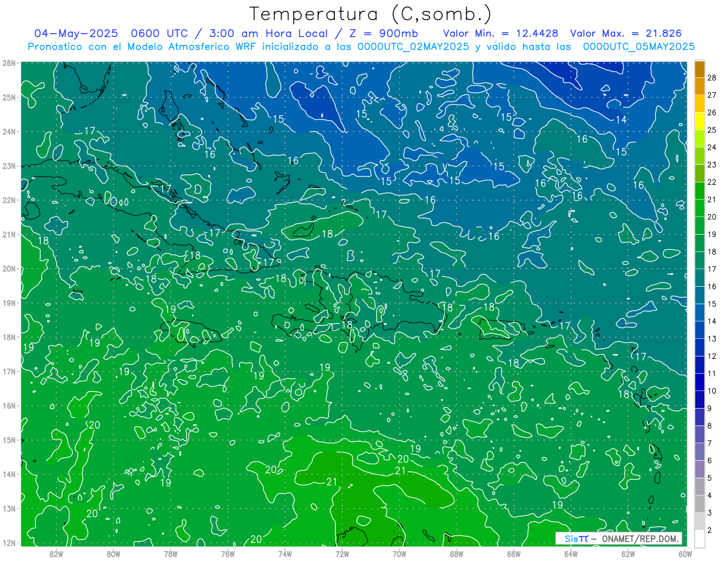Click the color scale value "22"
This screenshot has height=562, width=728.
pyautogui.click(x=712, y=182)
